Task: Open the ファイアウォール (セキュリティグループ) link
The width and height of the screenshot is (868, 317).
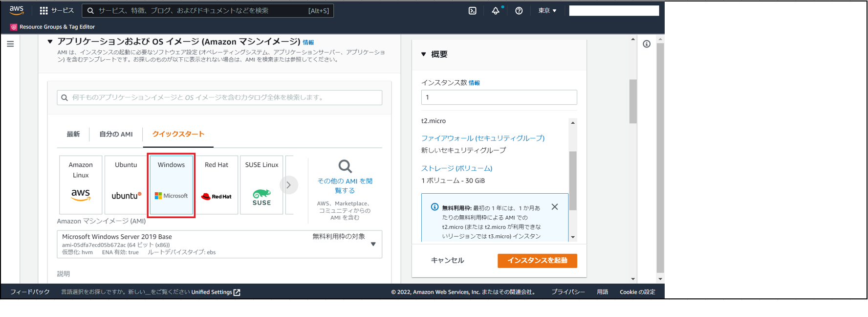Action: point(483,138)
